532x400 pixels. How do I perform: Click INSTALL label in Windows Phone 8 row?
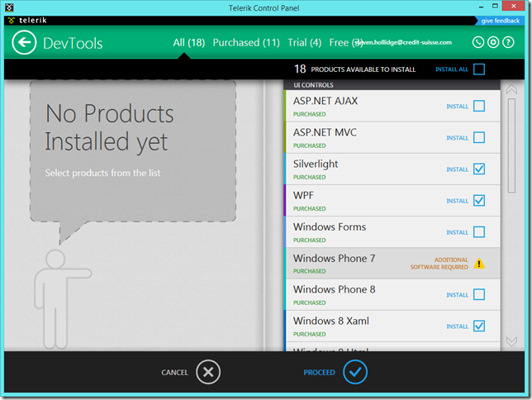(457, 295)
